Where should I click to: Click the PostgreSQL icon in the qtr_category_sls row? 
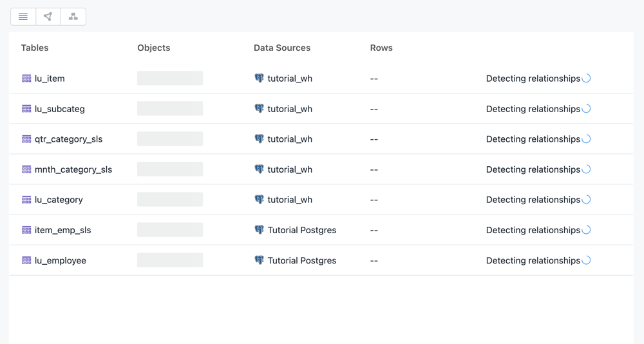click(259, 139)
